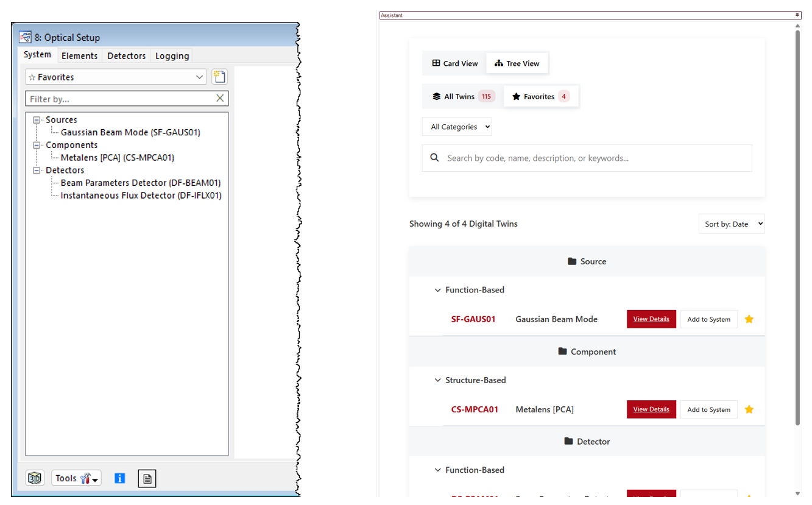
Task: Open the All Categories dropdown
Action: 457,127
